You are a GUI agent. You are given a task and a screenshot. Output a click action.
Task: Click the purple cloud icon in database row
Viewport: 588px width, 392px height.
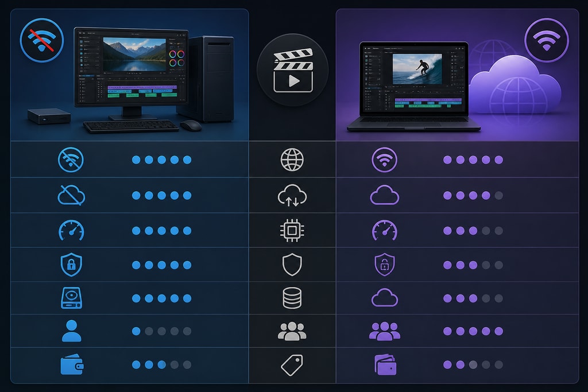click(x=384, y=297)
